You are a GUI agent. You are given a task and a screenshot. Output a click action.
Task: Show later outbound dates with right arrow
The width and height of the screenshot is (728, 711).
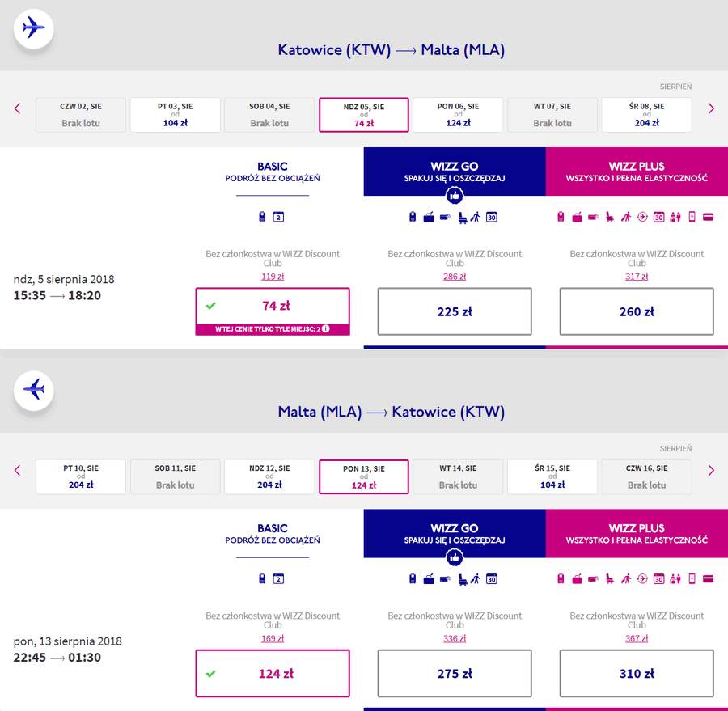pos(711,108)
